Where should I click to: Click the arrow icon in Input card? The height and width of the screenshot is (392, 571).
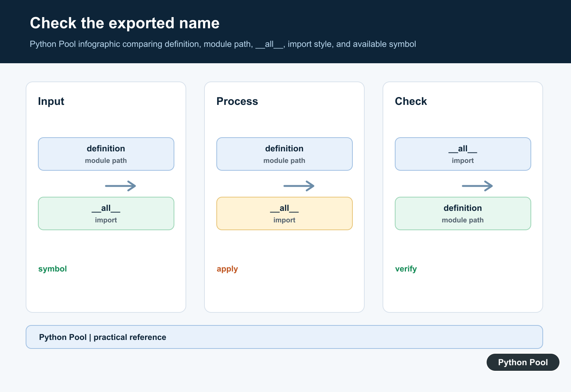120,186
